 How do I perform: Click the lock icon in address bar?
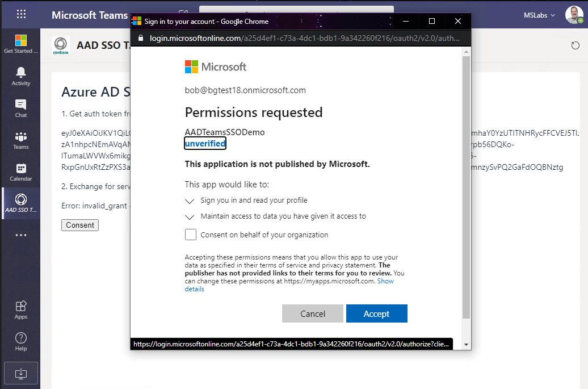[x=141, y=38]
